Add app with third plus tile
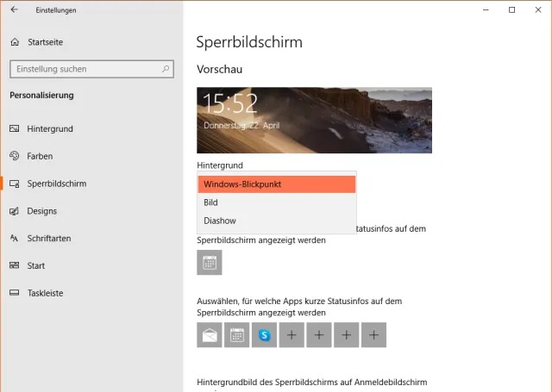The width and height of the screenshot is (552, 392). [347, 335]
